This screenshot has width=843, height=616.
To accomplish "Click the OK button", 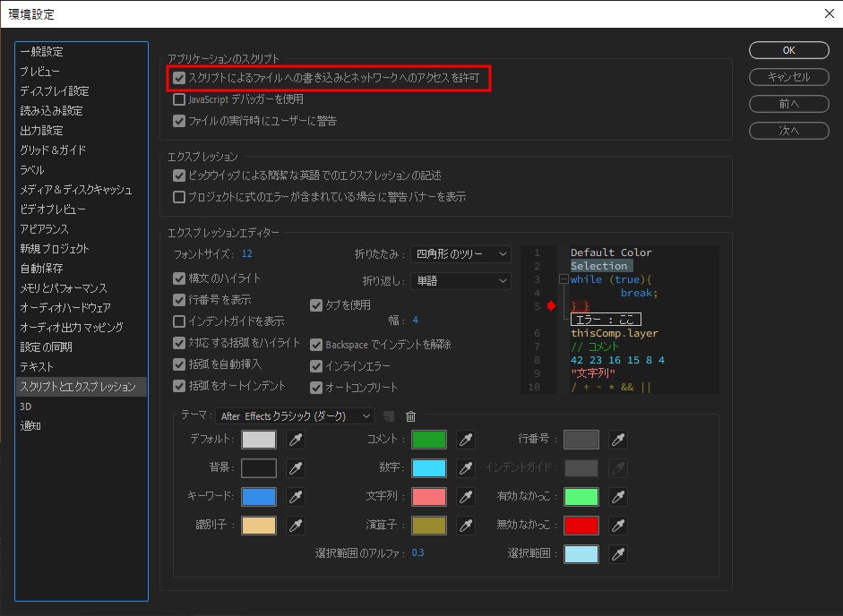I will click(787, 50).
